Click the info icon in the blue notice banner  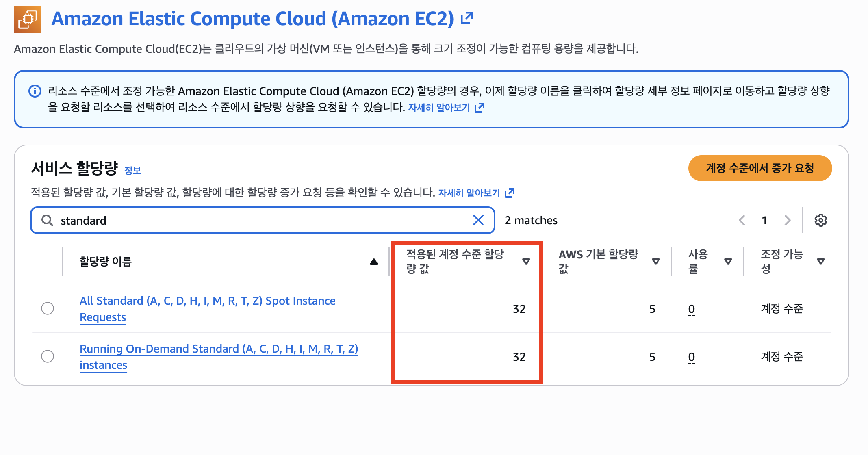pyautogui.click(x=35, y=91)
